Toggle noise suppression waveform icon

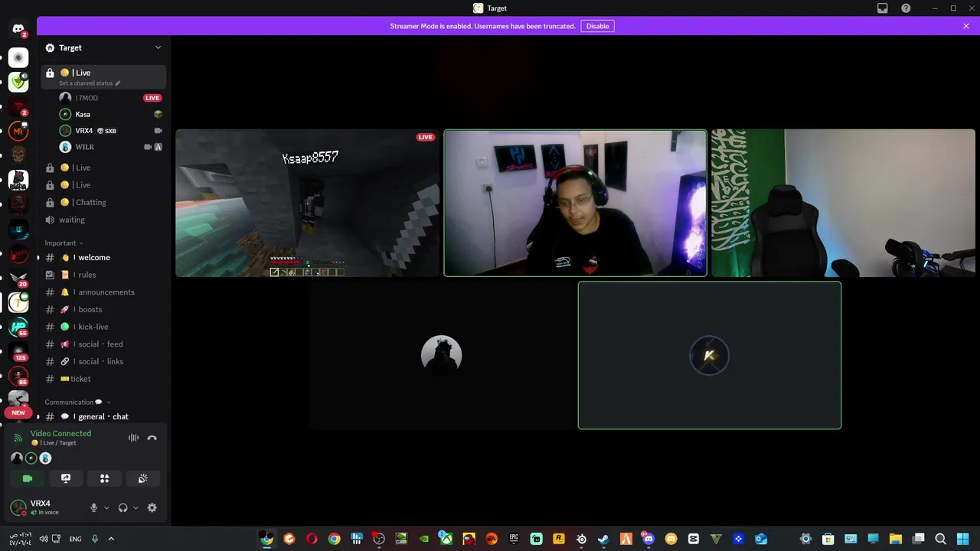coord(133,438)
